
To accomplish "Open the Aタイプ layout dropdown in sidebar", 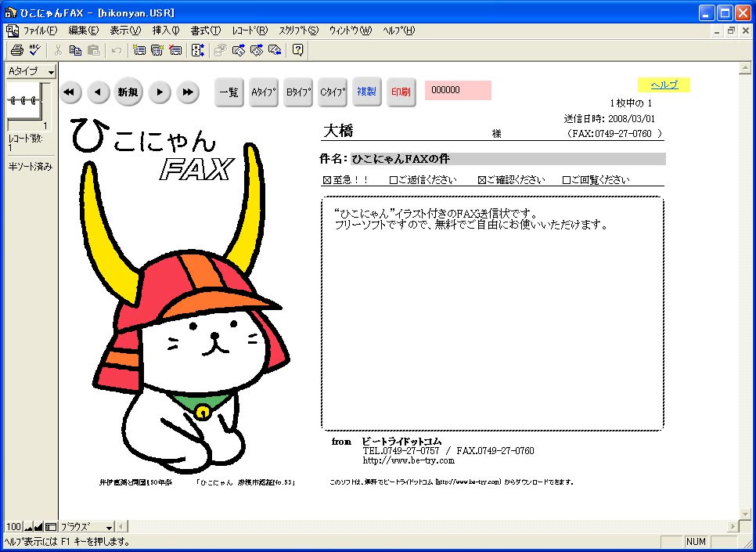I will point(31,71).
